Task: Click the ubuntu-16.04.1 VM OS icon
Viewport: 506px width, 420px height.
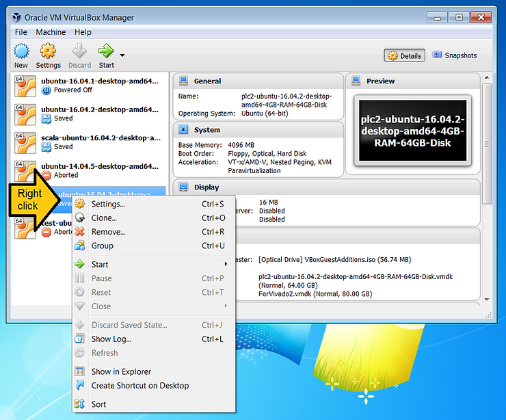Action: 25,86
